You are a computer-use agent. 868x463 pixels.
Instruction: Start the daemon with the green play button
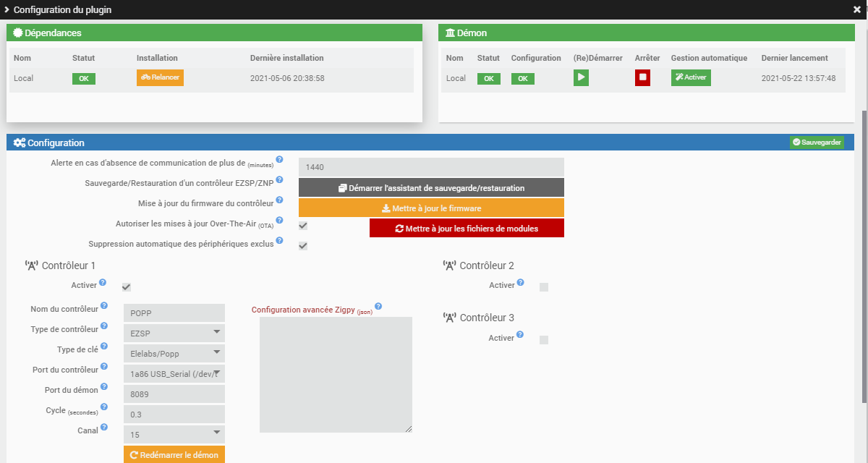pyautogui.click(x=581, y=77)
